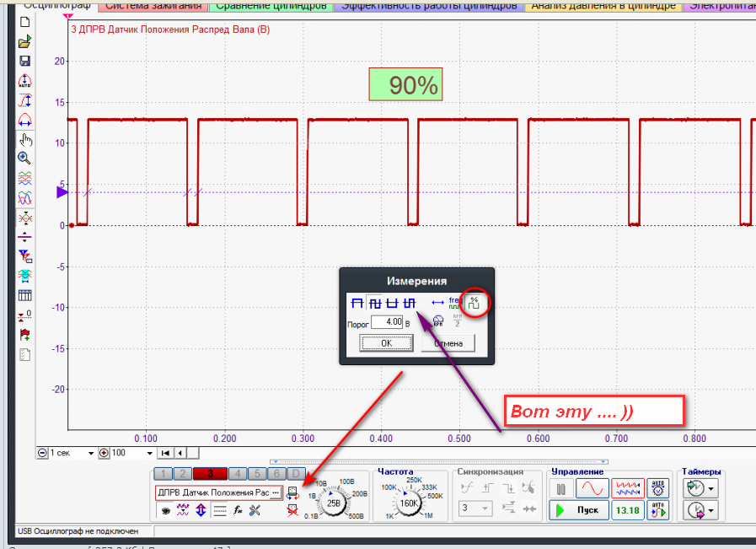Click the 13.18 voltage readout button
This screenshot has height=549, width=756.
pyautogui.click(x=627, y=510)
